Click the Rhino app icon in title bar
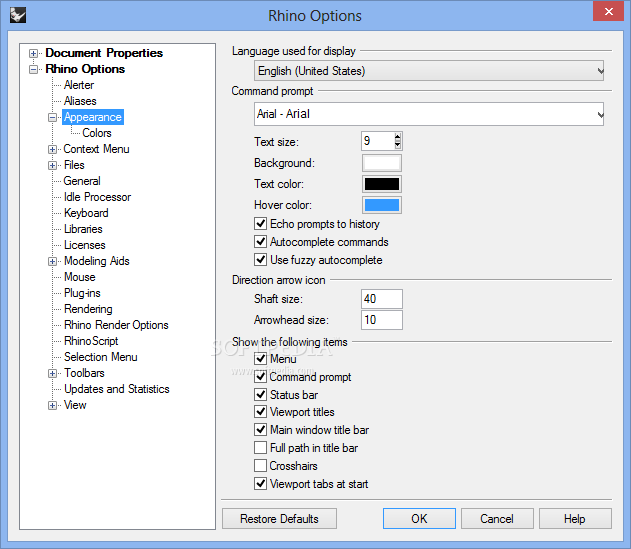 click(x=18, y=15)
